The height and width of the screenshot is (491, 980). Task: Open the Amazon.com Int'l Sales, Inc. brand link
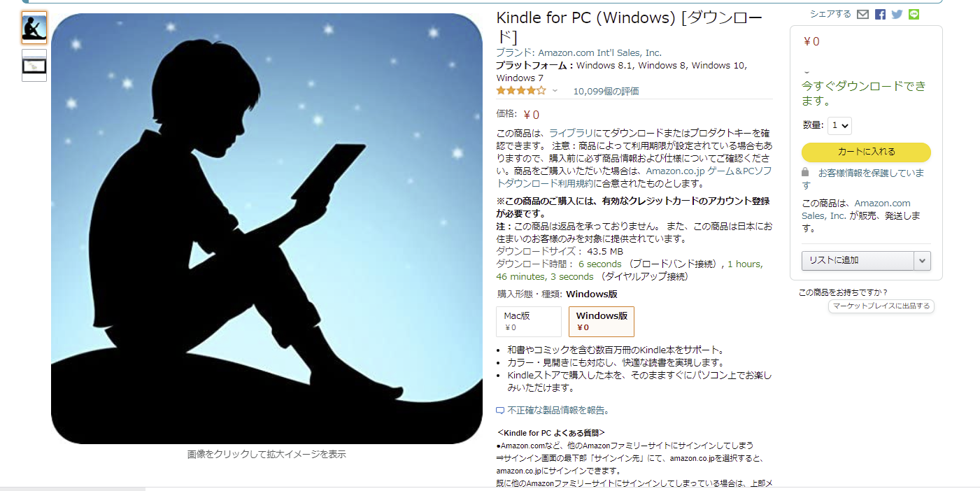point(599,53)
